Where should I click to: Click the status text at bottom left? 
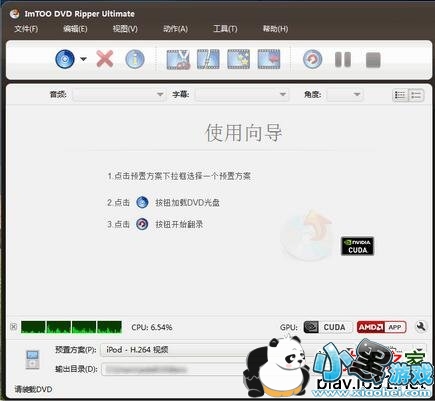(x=33, y=389)
